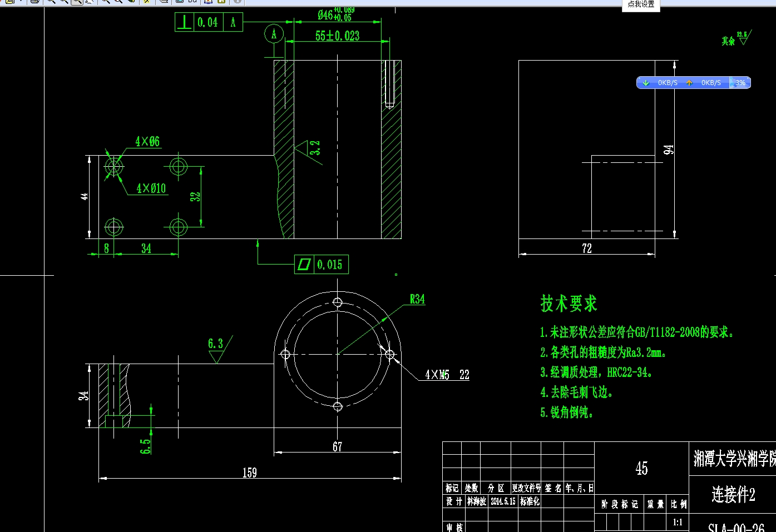The width and height of the screenshot is (776, 532).
Task: Select the 设计 title block cell
Action: [x=453, y=501]
